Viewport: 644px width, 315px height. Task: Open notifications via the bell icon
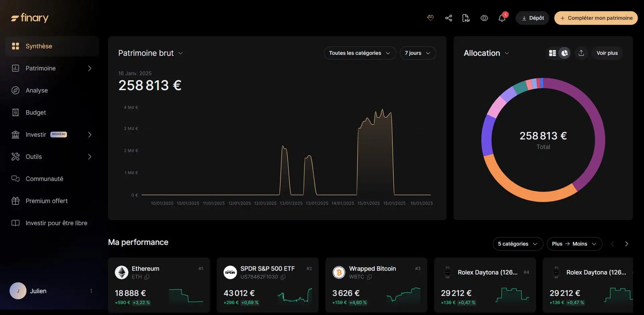[x=502, y=18]
